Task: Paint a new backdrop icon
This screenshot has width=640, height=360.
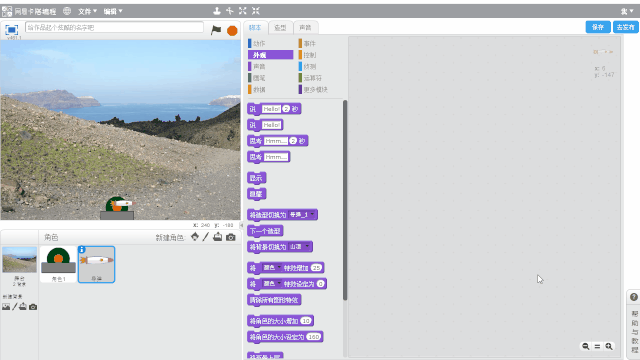Action: (x=15, y=307)
